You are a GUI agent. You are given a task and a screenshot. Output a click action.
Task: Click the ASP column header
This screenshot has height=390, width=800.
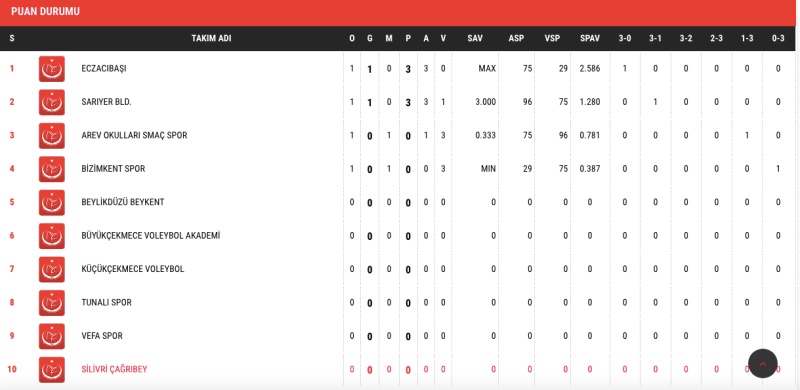(516, 38)
